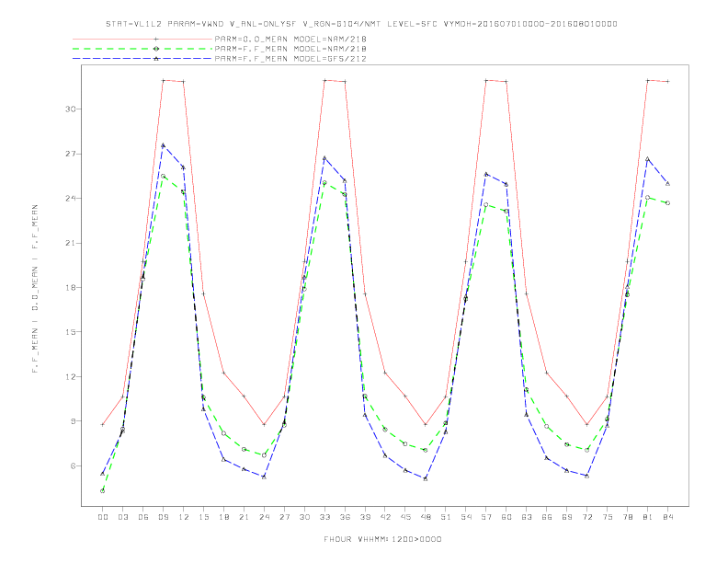Click red observed plus marker at hour 00
The image size is (728, 563).
103,425
